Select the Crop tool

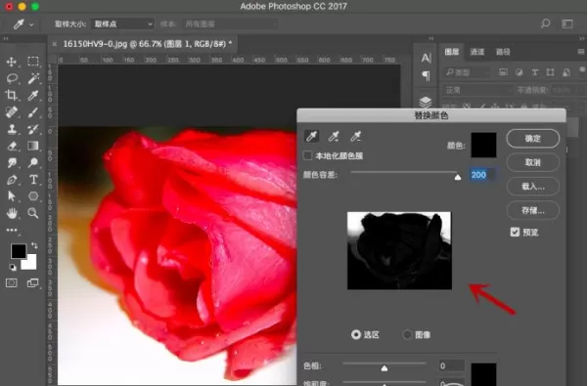tap(12, 96)
